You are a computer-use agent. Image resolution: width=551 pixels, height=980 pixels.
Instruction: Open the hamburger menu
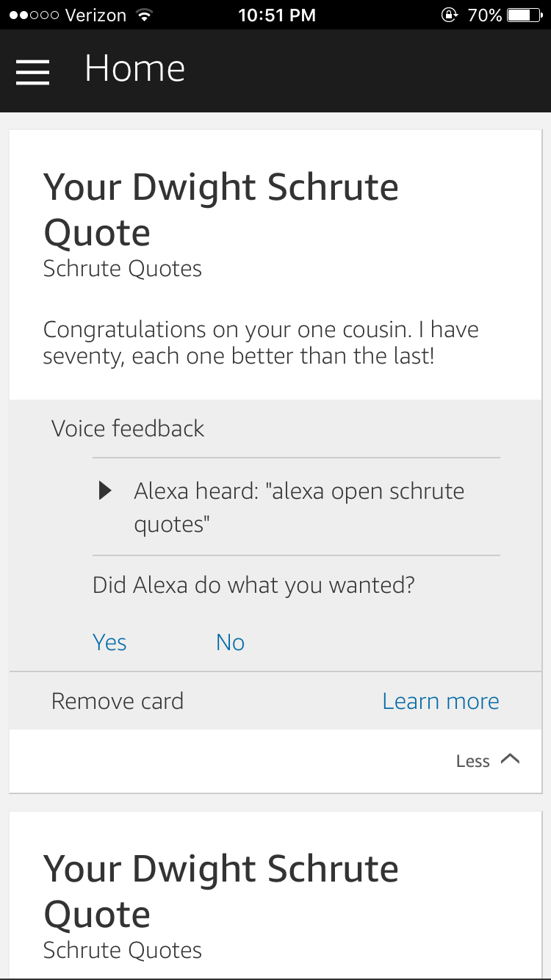(x=32, y=71)
